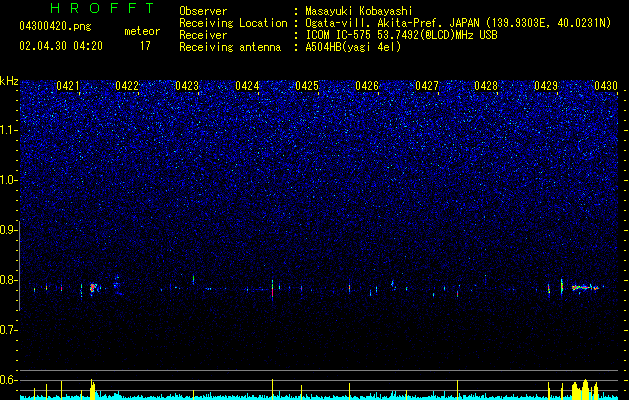Click the 0430 time marker
This screenshot has height=400, width=629.
click(x=606, y=86)
